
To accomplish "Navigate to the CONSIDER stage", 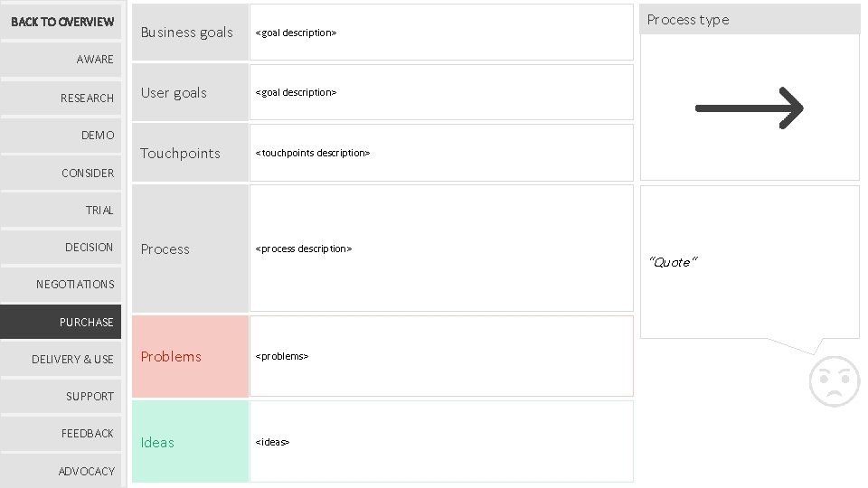I will coord(61,173).
